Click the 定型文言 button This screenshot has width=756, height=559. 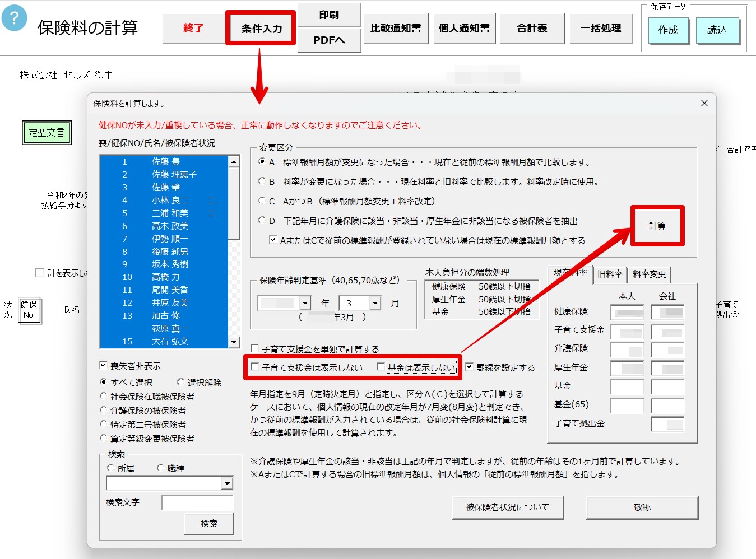[47, 133]
